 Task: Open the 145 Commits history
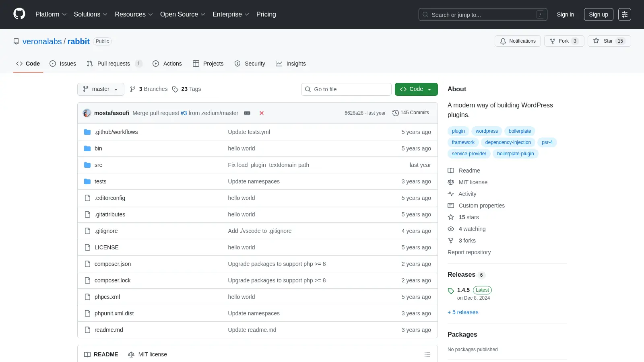(411, 113)
